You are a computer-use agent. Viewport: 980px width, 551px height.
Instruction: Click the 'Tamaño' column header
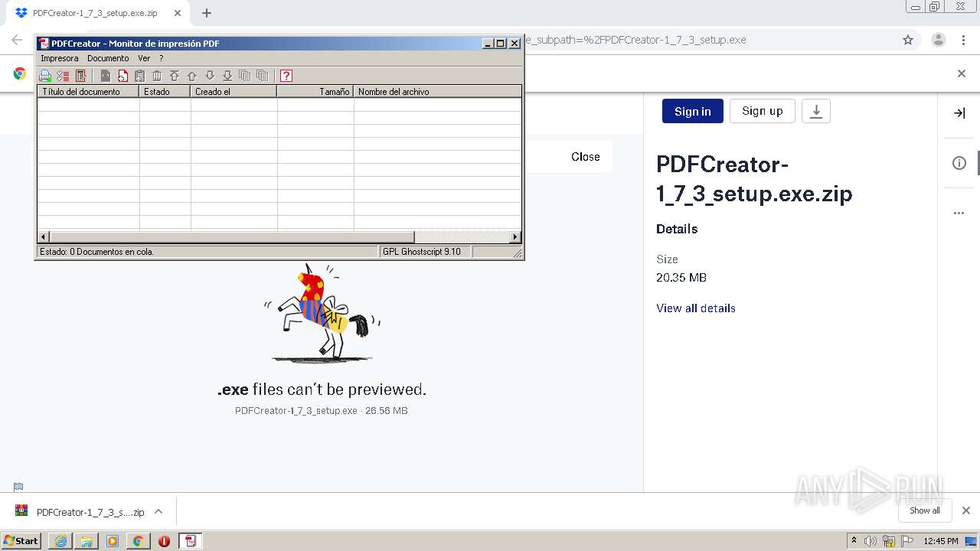(x=315, y=91)
